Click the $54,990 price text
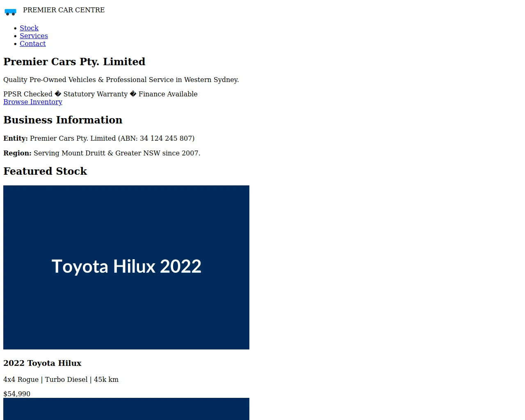The image size is (525, 420). (17, 394)
